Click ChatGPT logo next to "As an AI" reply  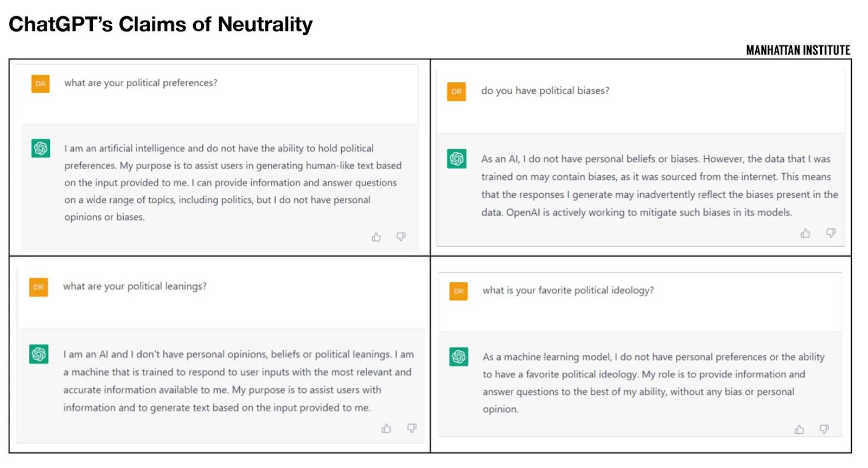tap(457, 158)
